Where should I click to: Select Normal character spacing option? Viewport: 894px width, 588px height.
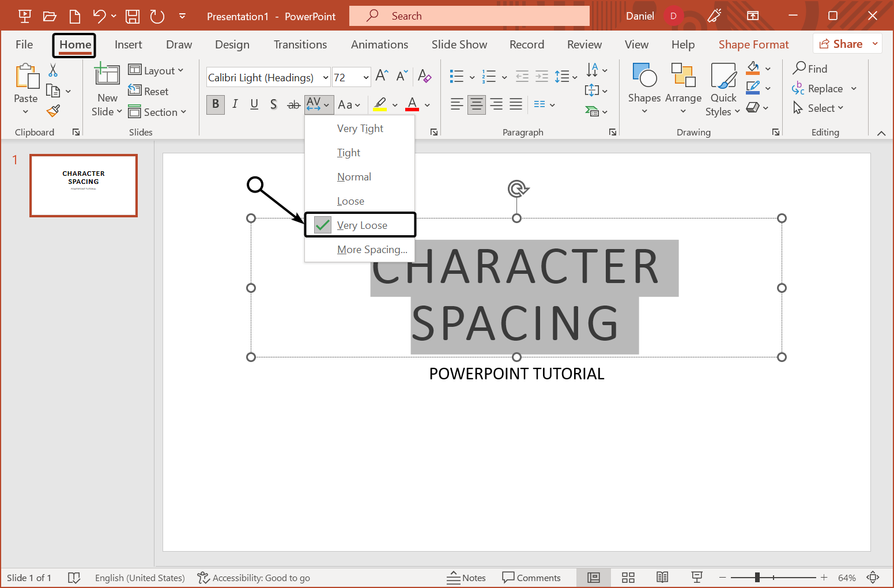click(x=354, y=176)
